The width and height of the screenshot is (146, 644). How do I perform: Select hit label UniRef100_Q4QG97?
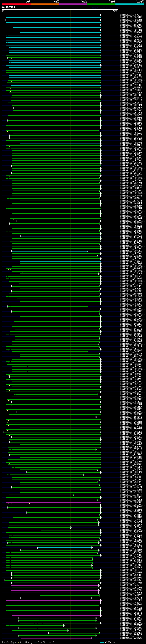click(x=131, y=590)
